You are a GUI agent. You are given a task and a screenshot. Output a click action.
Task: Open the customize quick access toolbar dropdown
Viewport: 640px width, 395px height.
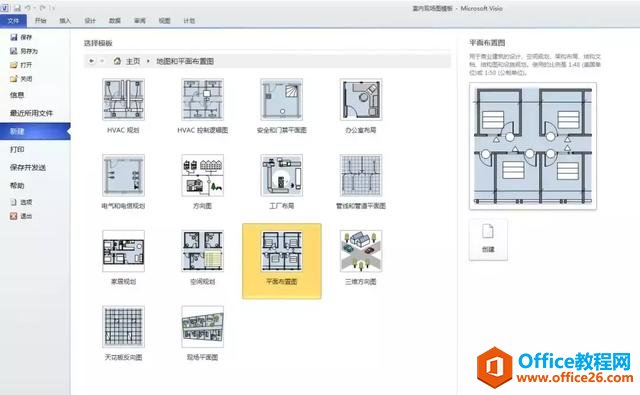53,8
